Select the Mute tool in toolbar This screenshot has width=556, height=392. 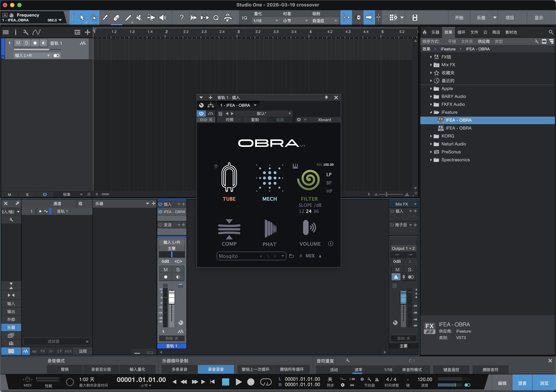coord(139,18)
